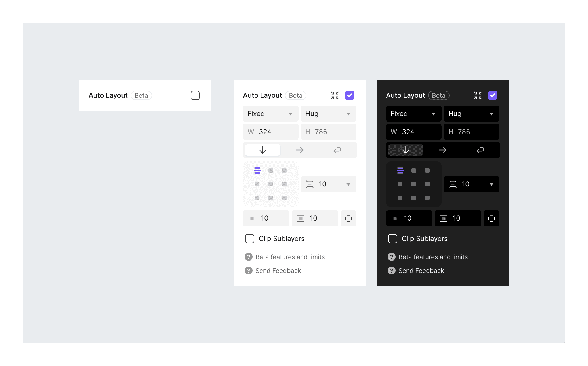The height and width of the screenshot is (366, 588).
Task: Click individual padding icon in light panel
Action: pyautogui.click(x=348, y=218)
